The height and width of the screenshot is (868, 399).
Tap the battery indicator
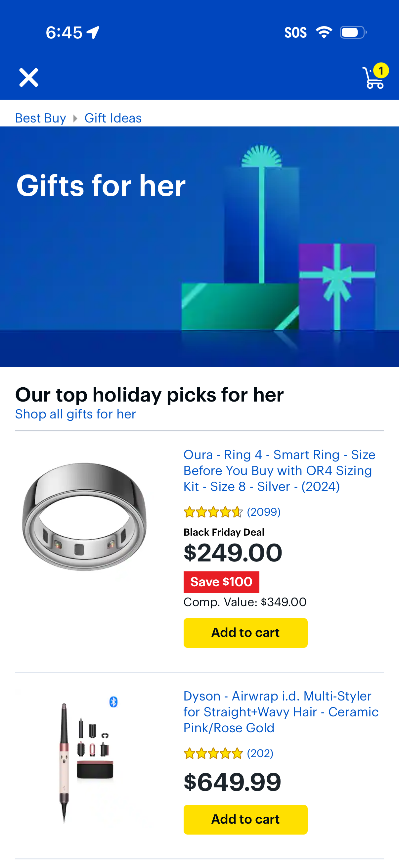click(x=353, y=32)
